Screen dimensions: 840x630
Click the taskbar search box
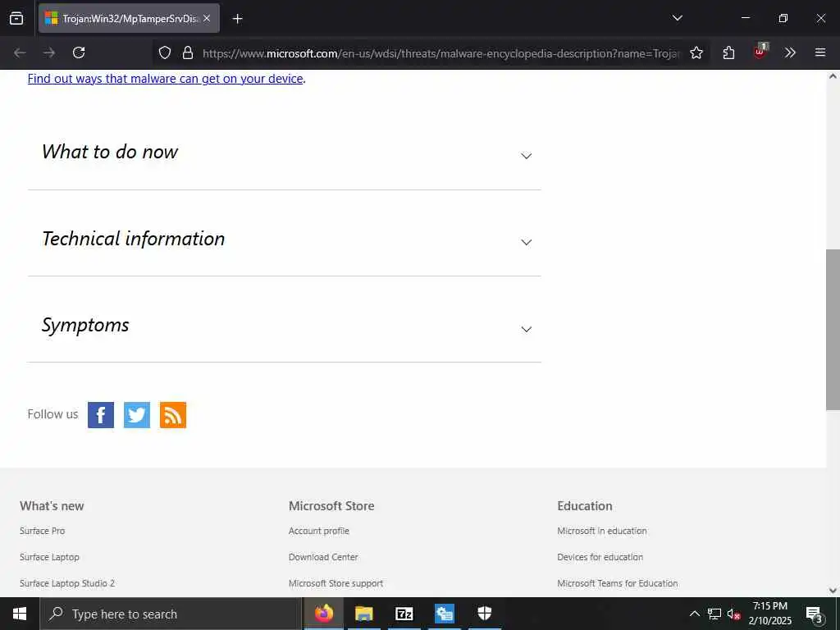[171, 614]
